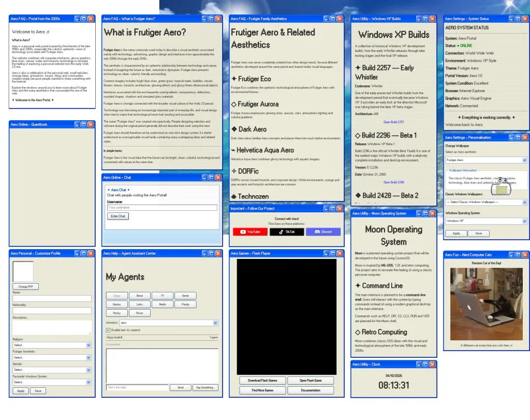Open the Discord platform button
Screen dimensions: 530x420
[x=323, y=231]
